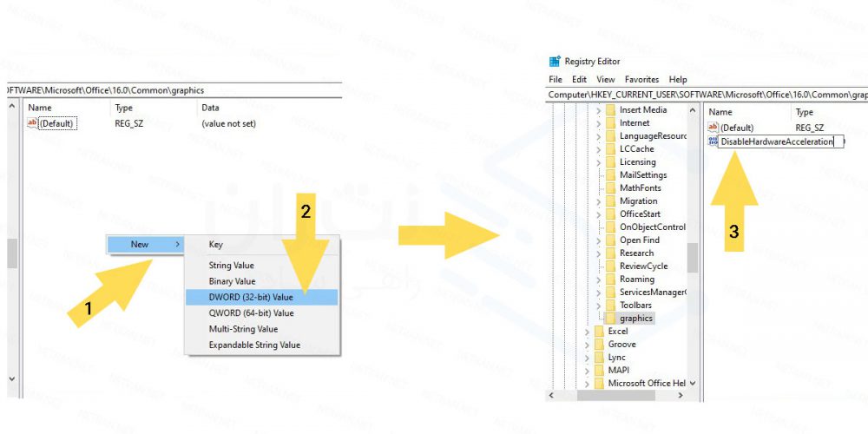Click the Registry Editor title bar icon
The height and width of the screenshot is (434, 868).
point(555,62)
